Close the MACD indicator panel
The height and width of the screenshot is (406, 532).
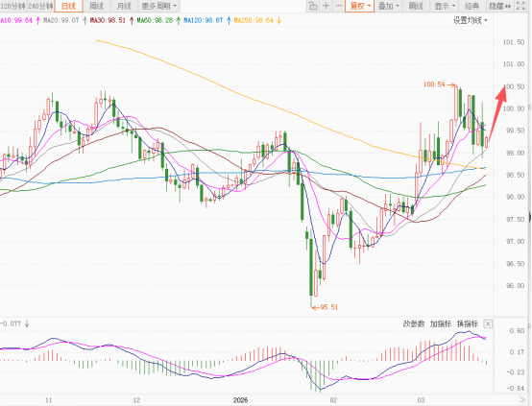click(488, 323)
